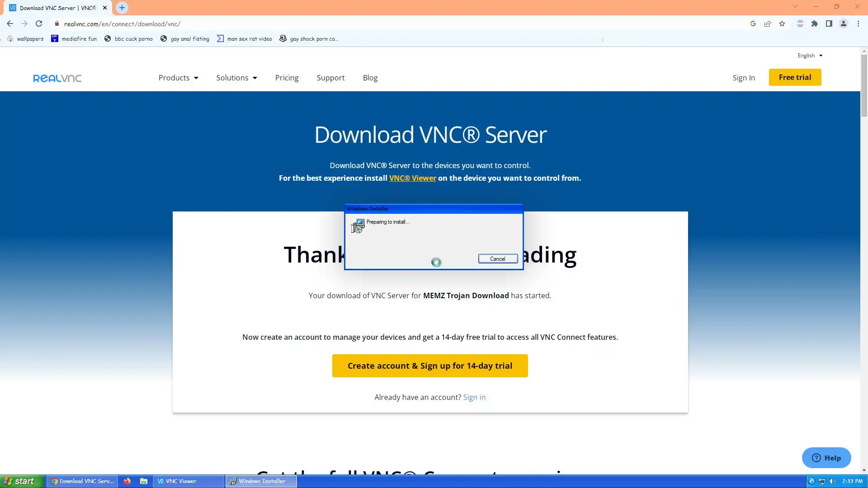This screenshot has width=868, height=488.
Task: Click the browser back arrow
Action: [10, 23]
